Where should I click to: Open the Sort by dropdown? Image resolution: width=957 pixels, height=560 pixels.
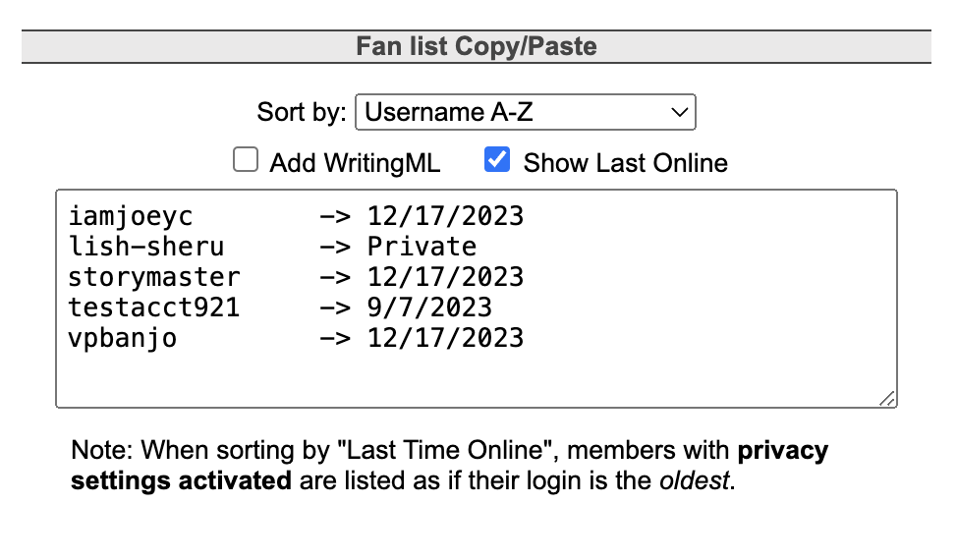525,112
